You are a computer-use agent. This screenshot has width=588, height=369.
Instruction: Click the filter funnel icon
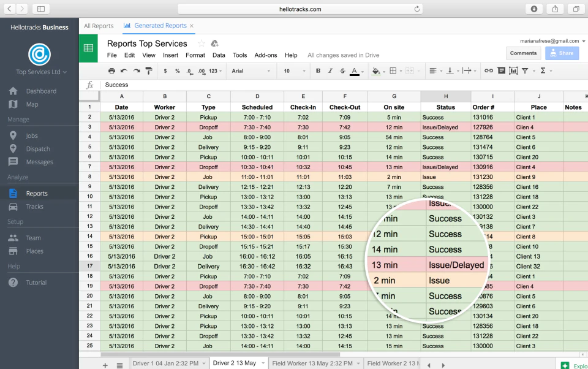tap(525, 70)
